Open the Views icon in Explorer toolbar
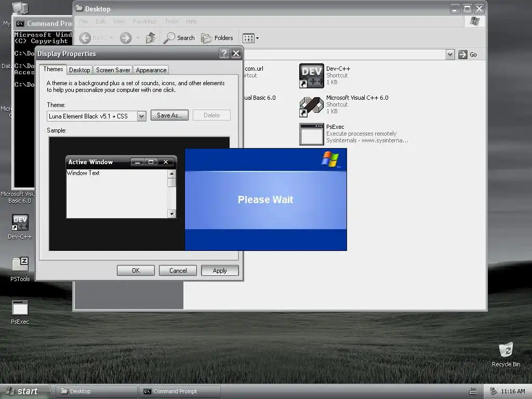The width and height of the screenshot is (532, 399). (248, 38)
